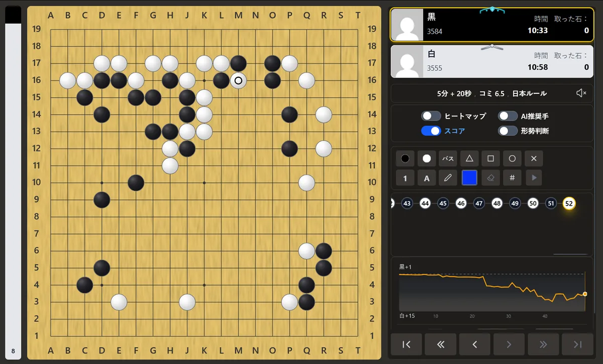Click the white stone at Q10

[x=307, y=182]
